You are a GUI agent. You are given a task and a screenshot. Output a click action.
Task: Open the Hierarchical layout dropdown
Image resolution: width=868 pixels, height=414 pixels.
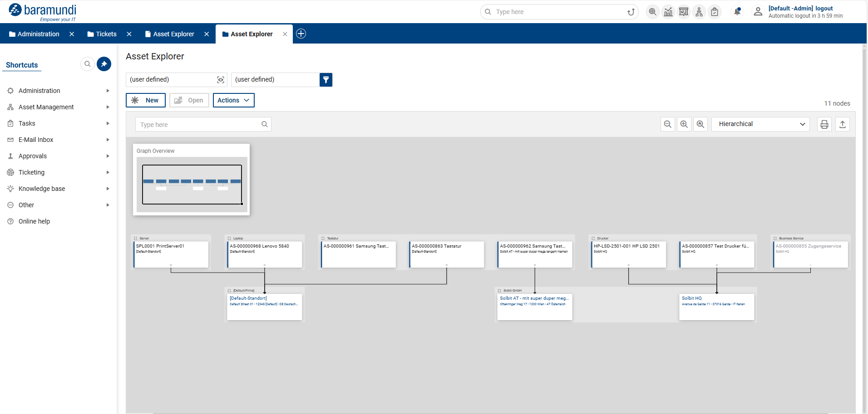[x=760, y=124]
